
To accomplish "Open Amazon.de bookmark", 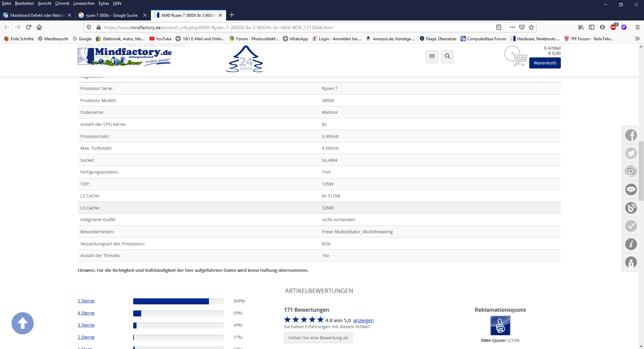I will click(390, 39).
